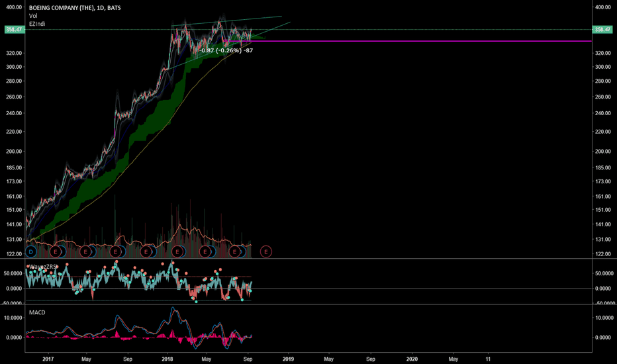Open the upcoming earnings 'E' marker after Sep 2018
617x364 pixels.
pyautogui.click(x=266, y=251)
